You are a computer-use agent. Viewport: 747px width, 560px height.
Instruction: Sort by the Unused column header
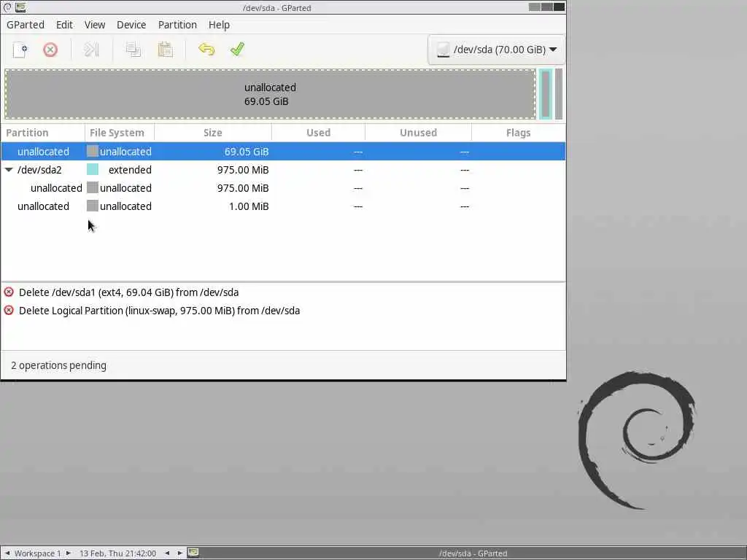click(x=418, y=133)
